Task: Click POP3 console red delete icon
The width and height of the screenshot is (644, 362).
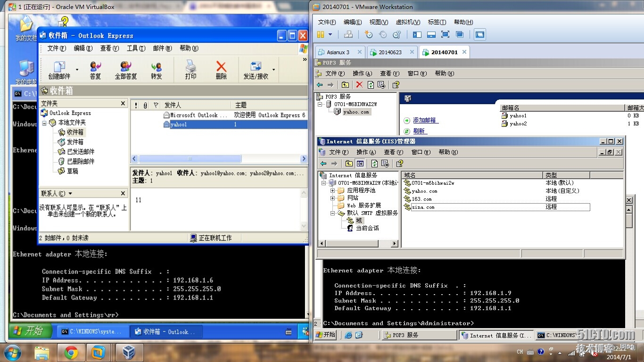Action: pyautogui.click(x=359, y=85)
